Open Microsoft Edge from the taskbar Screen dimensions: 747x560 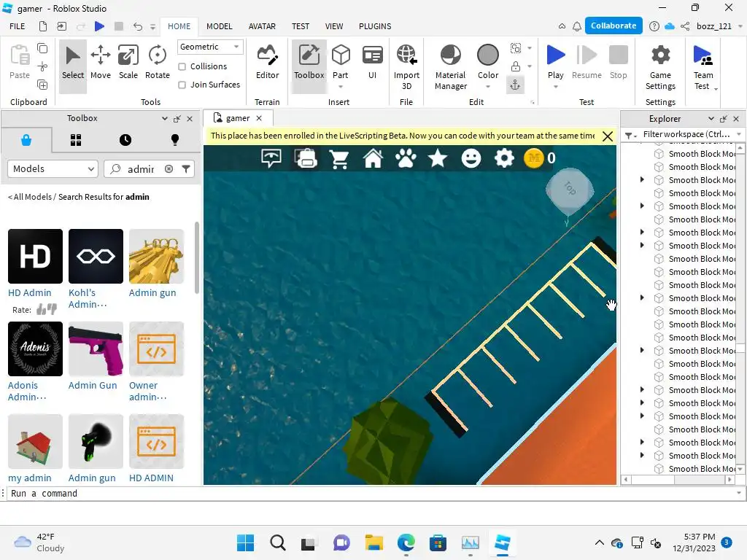click(x=406, y=542)
